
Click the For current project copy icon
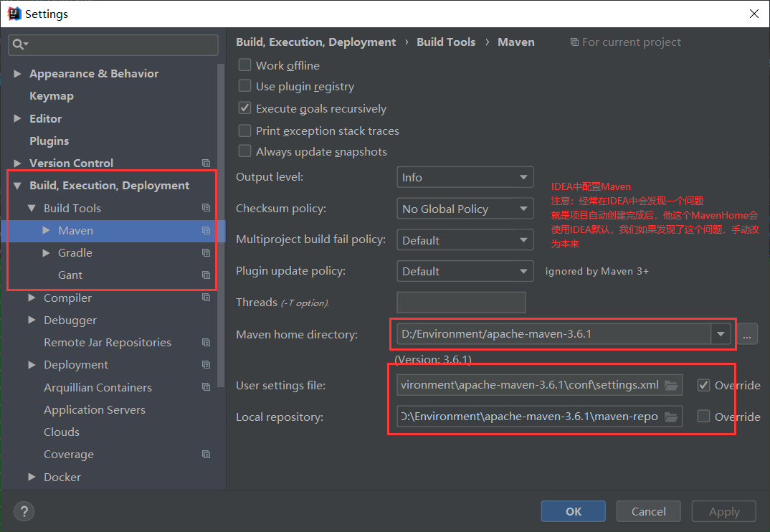click(x=574, y=42)
